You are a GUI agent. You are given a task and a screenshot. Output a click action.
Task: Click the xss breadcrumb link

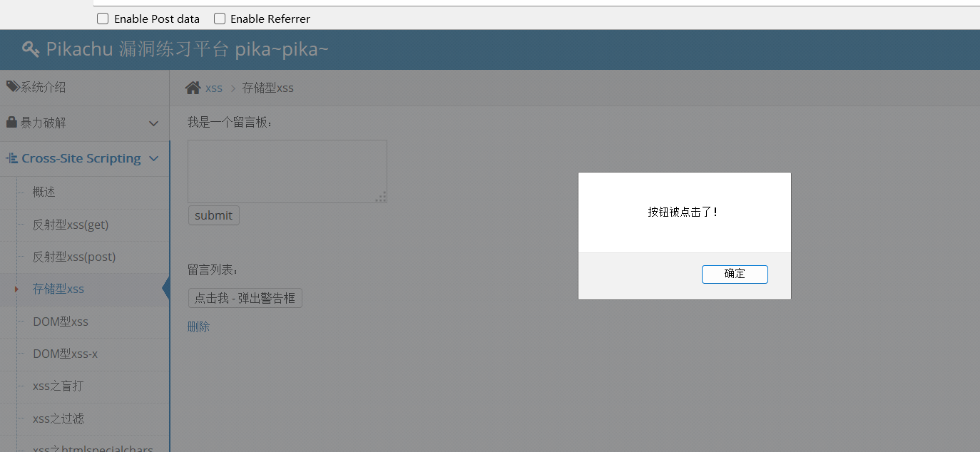coord(214,88)
